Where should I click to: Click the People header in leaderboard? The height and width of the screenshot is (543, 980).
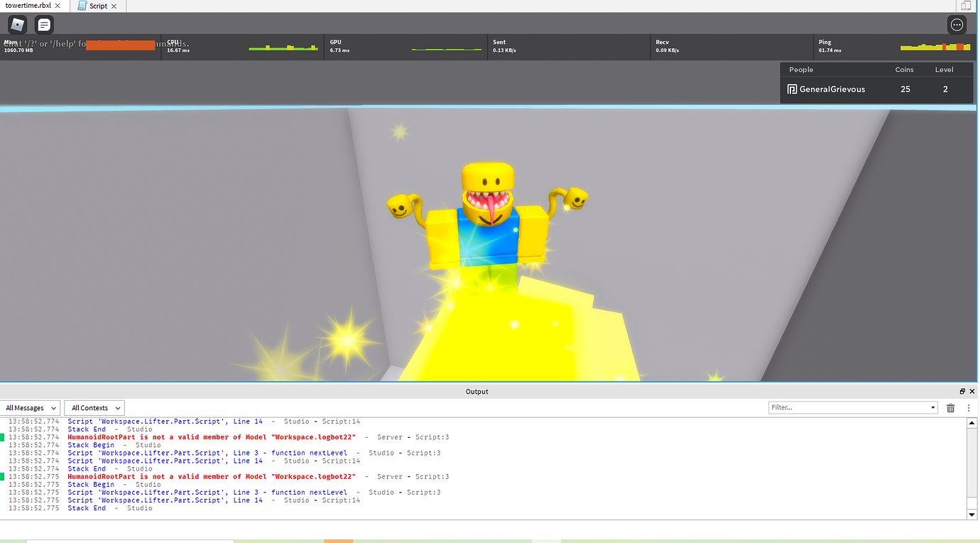coord(801,70)
